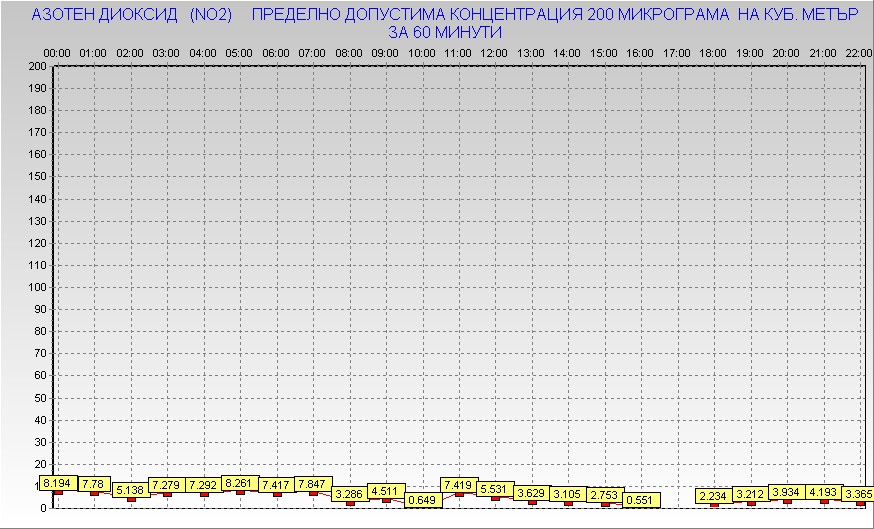Click the 50 tick on the vertical axis
874x529 pixels.
pos(40,397)
